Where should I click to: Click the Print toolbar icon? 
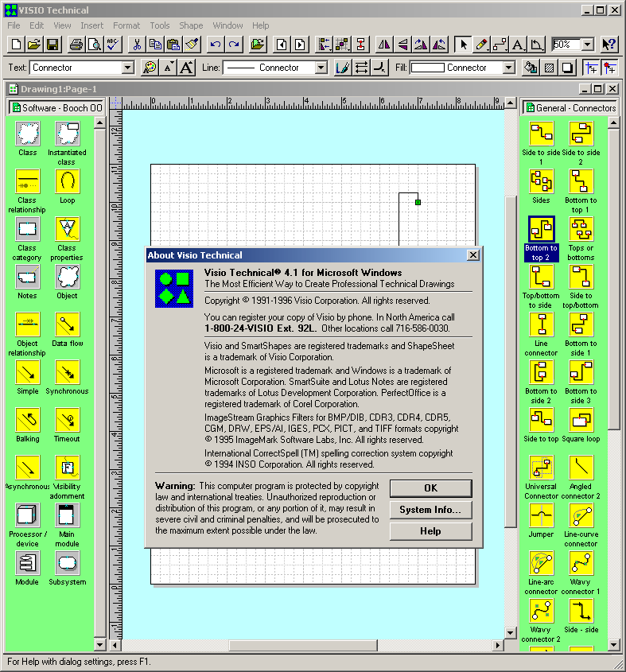coord(76,45)
